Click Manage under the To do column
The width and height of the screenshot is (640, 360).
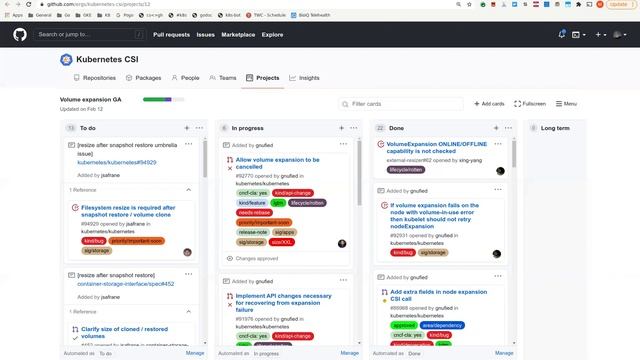pyautogui.click(x=195, y=353)
